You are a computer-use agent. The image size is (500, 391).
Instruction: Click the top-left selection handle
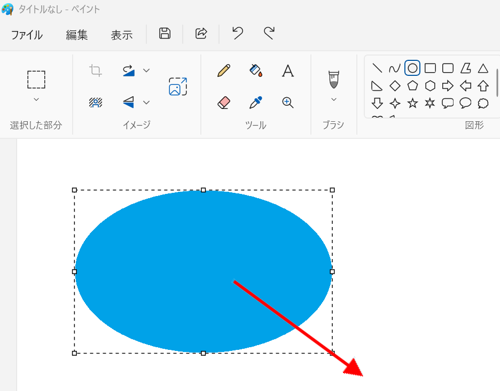click(x=74, y=190)
